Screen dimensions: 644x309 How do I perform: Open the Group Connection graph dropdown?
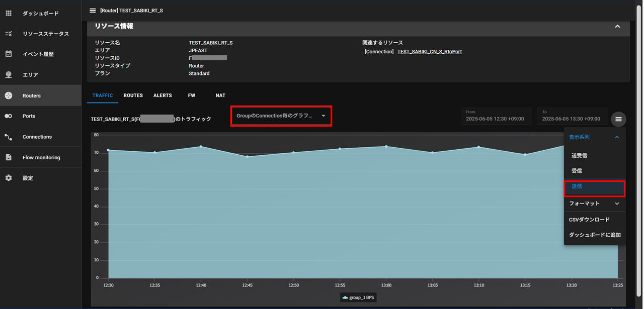coord(281,116)
